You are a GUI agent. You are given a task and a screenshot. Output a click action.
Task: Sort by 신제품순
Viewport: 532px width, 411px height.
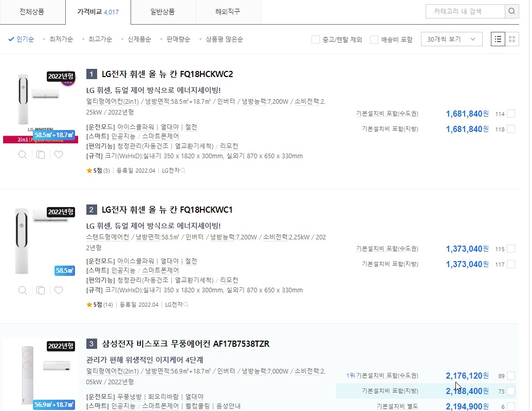pyautogui.click(x=139, y=40)
